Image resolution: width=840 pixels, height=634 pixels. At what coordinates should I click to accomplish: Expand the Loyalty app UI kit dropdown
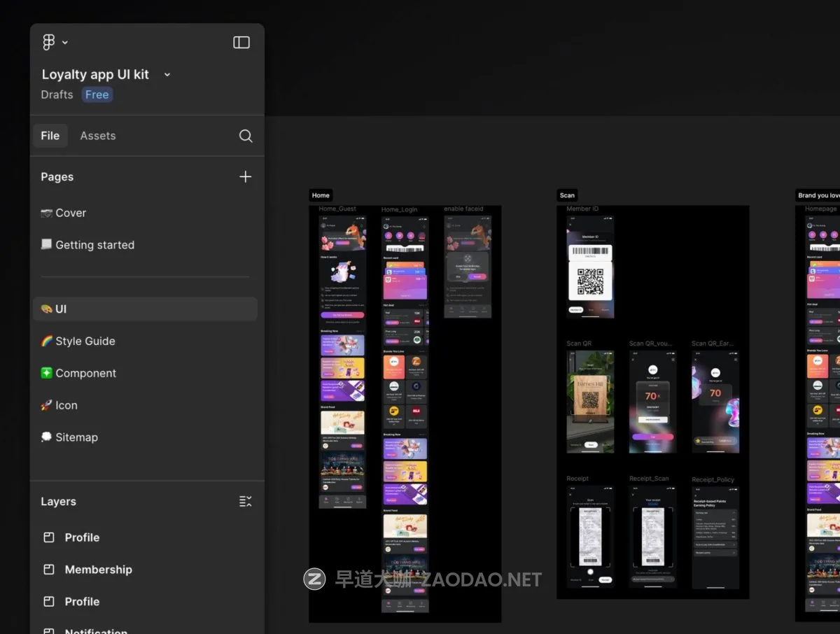point(167,75)
